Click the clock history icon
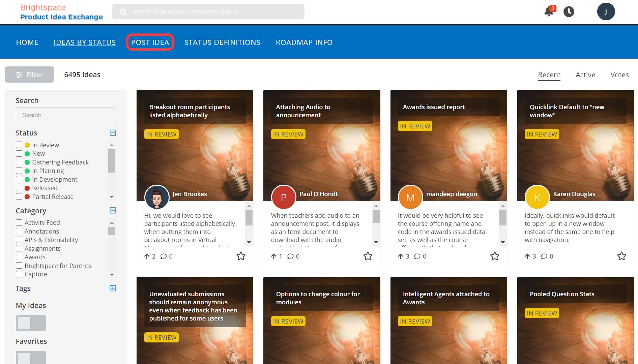Image resolution: width=638 pixels, height=364 pixels. pos(569,12)
